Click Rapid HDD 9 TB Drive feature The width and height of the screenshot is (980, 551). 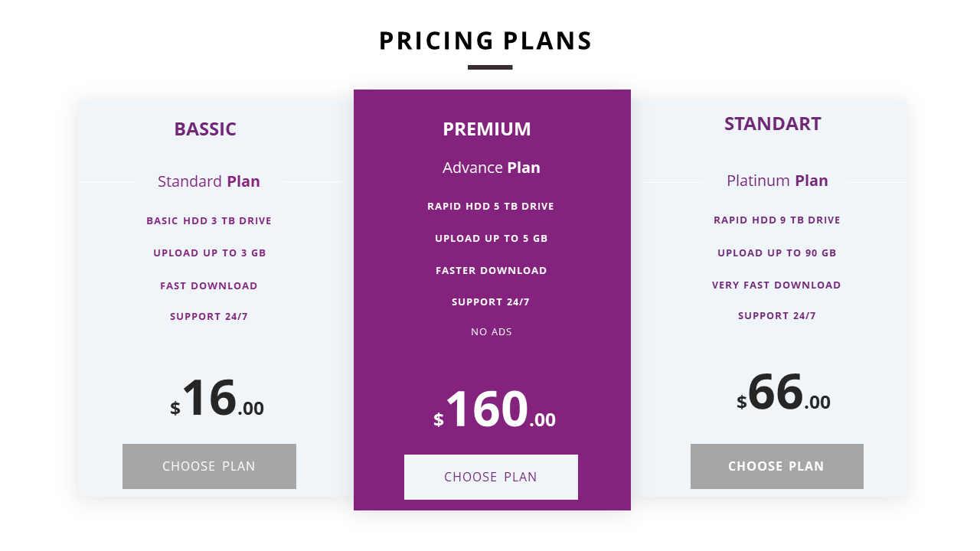pyautogui.click(x=777, y=220)
